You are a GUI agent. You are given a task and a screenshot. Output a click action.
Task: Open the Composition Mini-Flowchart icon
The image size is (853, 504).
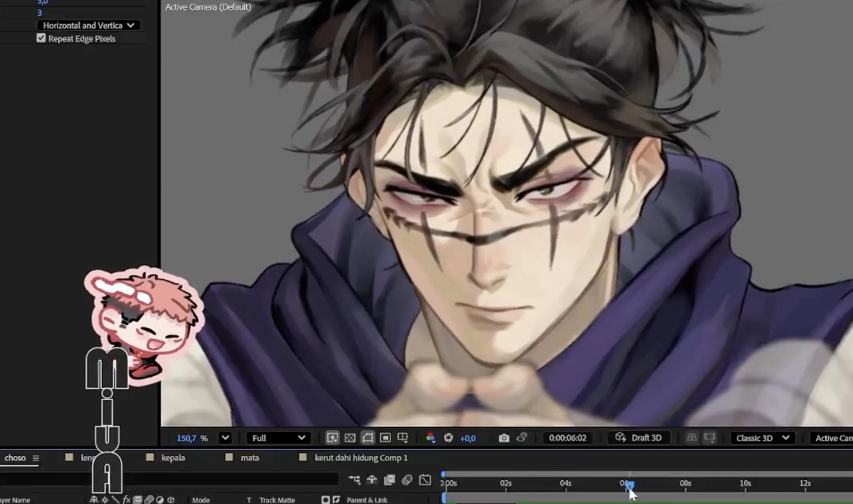click(x=354, y=480)
